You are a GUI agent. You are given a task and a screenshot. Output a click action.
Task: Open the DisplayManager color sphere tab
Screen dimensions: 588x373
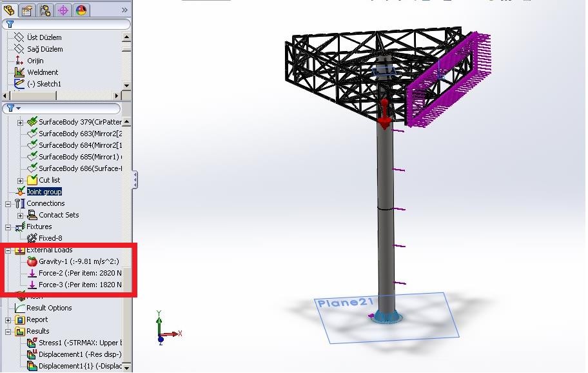coord(81,10)
